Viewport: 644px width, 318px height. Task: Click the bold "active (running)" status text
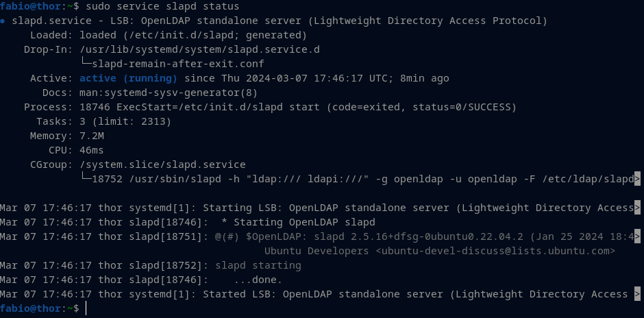(x=128, y=78)
